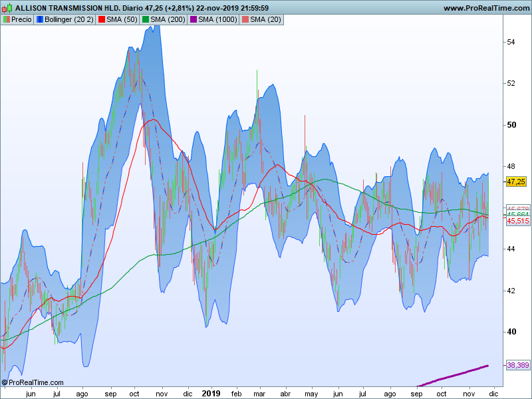The height and width of the screenshot is (399, 532).
Task: Click the 2019 year label on time axis
Action: [211, 394]
